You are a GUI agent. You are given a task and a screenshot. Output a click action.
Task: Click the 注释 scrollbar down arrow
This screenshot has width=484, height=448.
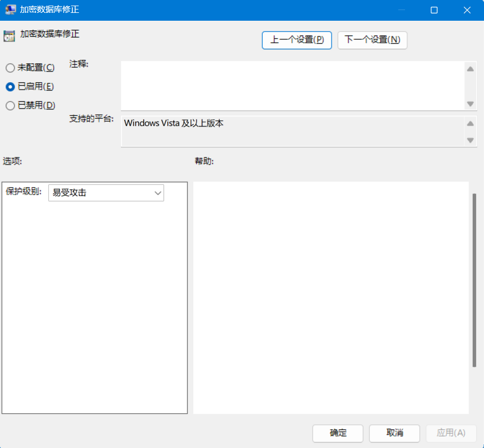[x=470, y=104]
